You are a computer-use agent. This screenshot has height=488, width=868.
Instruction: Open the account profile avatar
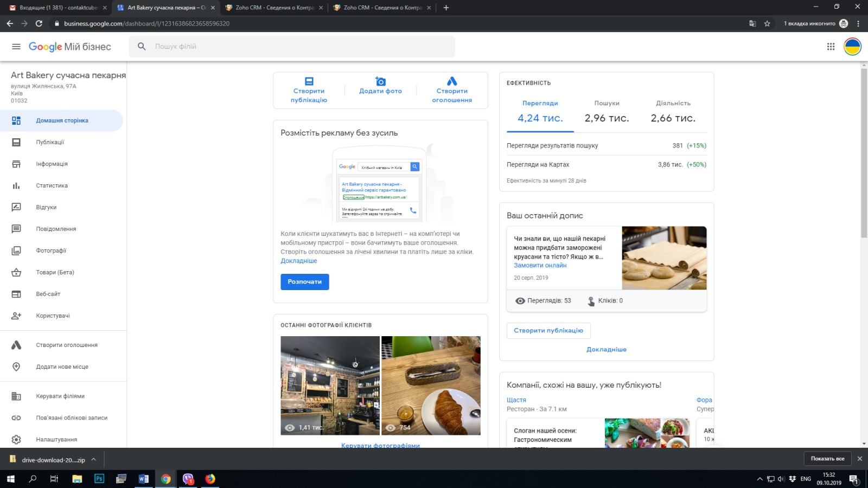click(x=852, y=47)
